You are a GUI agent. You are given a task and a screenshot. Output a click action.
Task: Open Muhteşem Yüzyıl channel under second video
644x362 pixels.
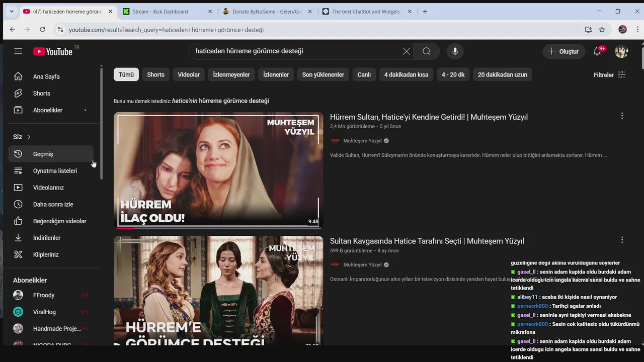[x=362, y=265]
